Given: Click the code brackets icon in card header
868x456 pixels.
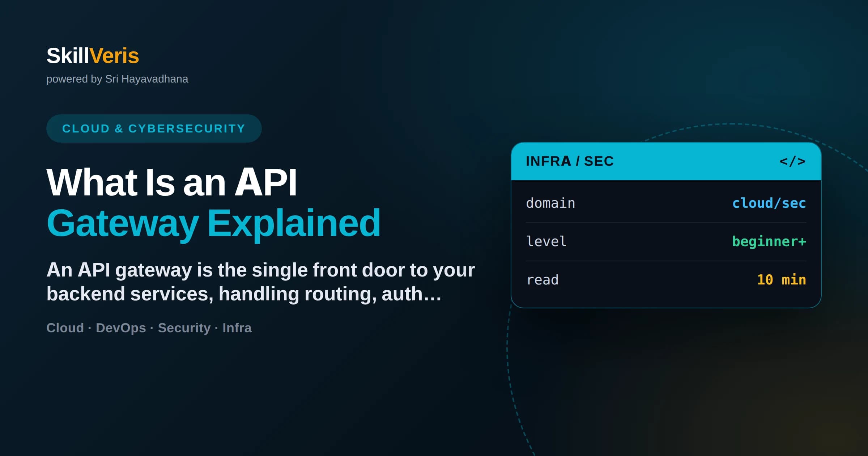Looking at the screenshot, I should [x=792, y=161].
